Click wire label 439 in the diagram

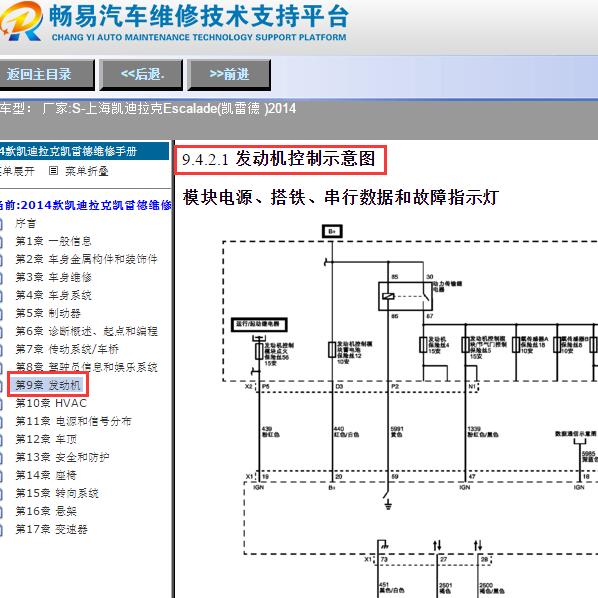click(x=267, y=429)
